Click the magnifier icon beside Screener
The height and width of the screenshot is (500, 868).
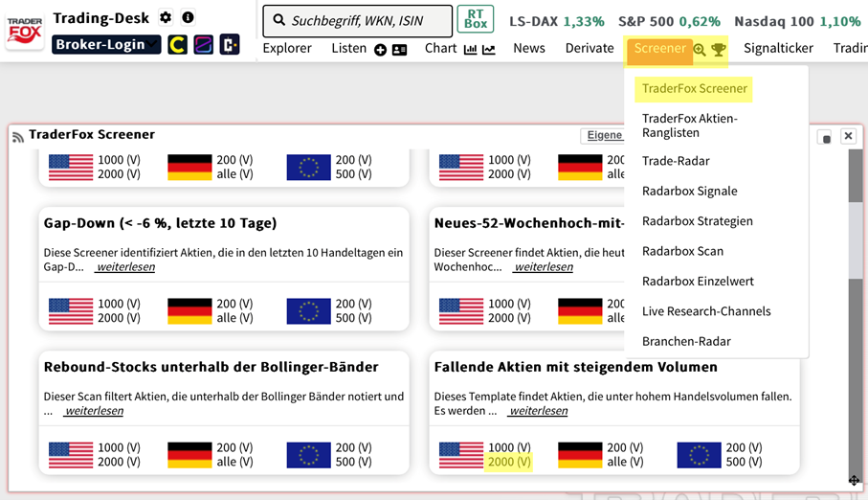700,50
